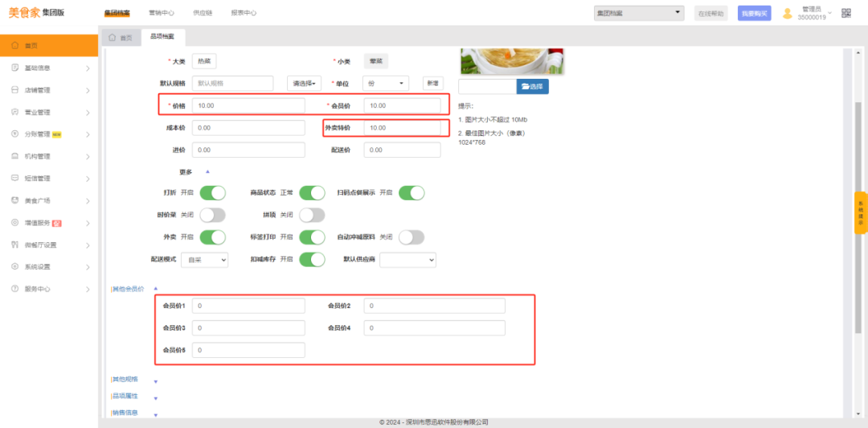The width and height of the screenshot is (868, 428).
Task: Open the 配送模式 dropdown showing 自采
Action: [205, 260]
